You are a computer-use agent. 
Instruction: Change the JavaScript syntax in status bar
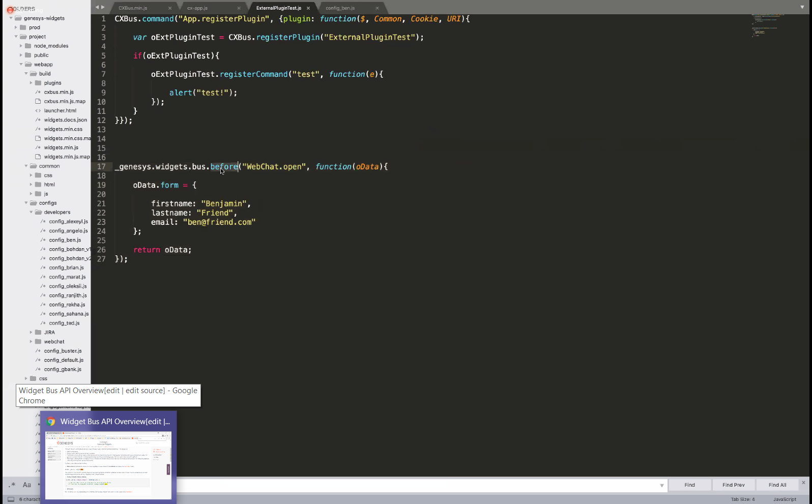[784, 499]
